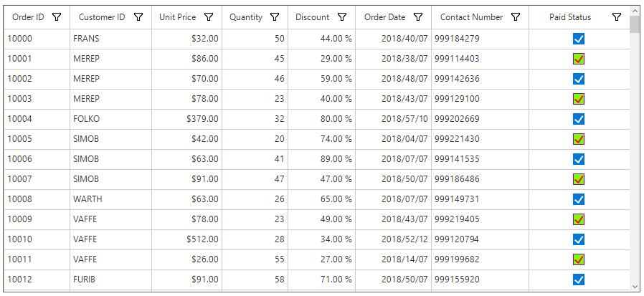The image size is (644, 296).
Task: Toggle the green checkbox for order 10001
Action: click(579, 59)
